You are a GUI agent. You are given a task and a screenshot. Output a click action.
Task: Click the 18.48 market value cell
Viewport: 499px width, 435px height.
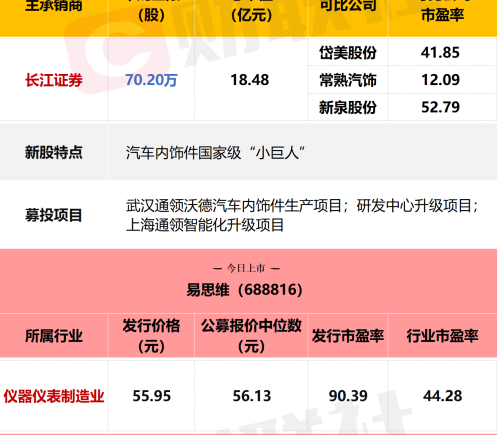[250, 80]
